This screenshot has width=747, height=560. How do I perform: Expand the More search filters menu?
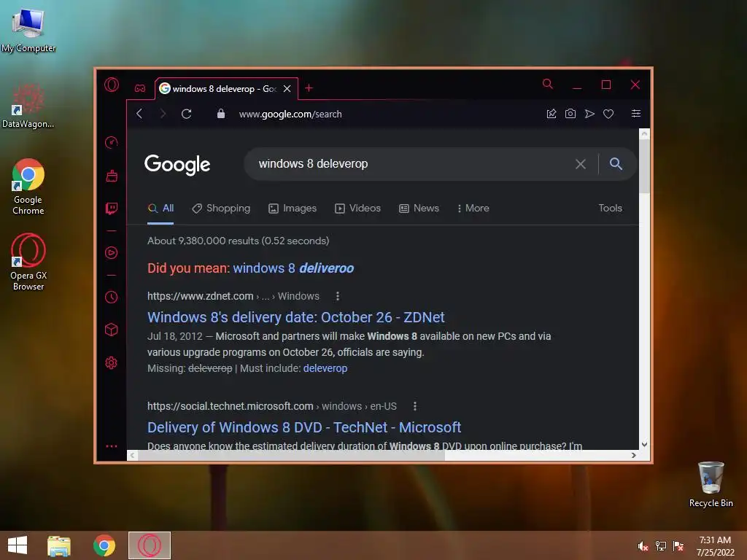[x=473, y=208]
